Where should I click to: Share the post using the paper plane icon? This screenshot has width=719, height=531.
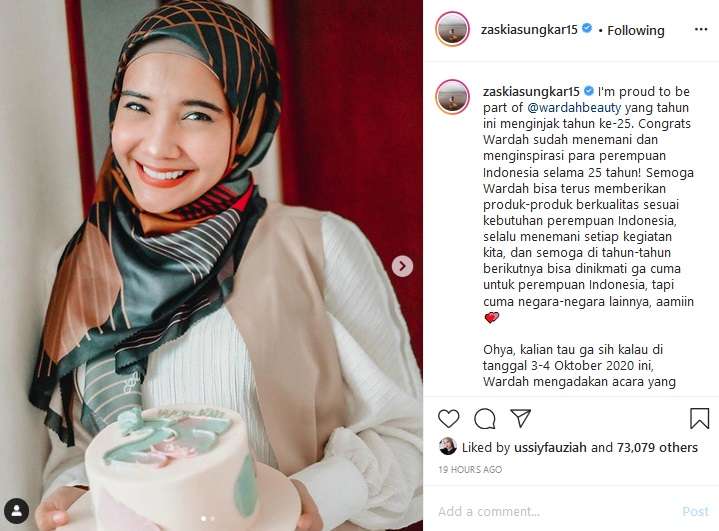(520, 418)
